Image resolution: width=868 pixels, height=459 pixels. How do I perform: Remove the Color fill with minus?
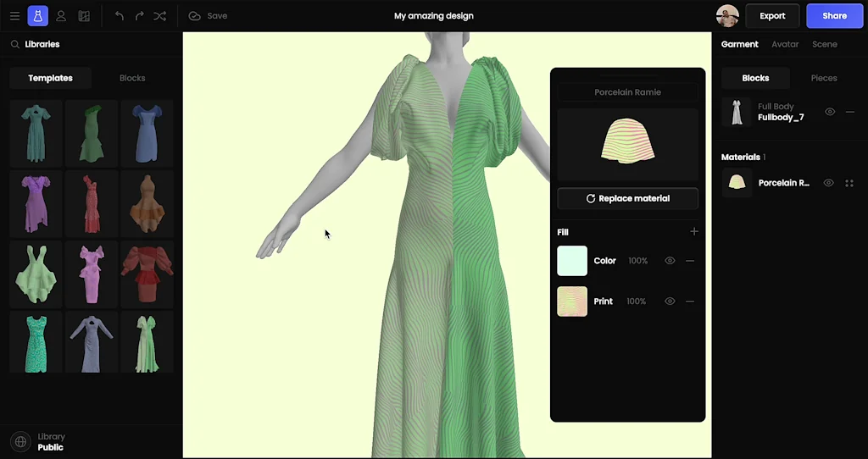point(690,261)
